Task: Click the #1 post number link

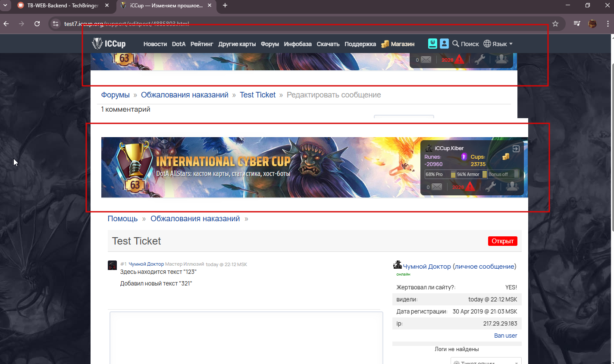Action: pos(123,264)
